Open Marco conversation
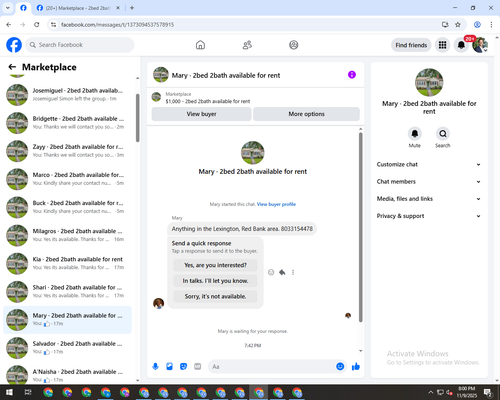Screen dimensions: 500x400 [x=67, y=179]
